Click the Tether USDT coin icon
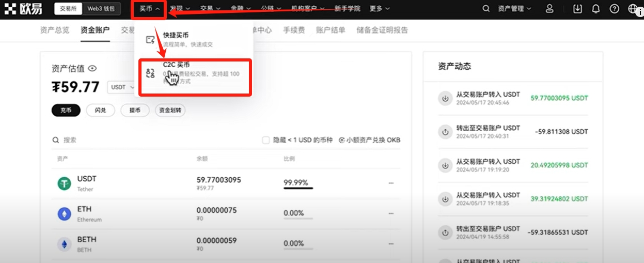Screen dimensions: 644x263 click(64, 183)
